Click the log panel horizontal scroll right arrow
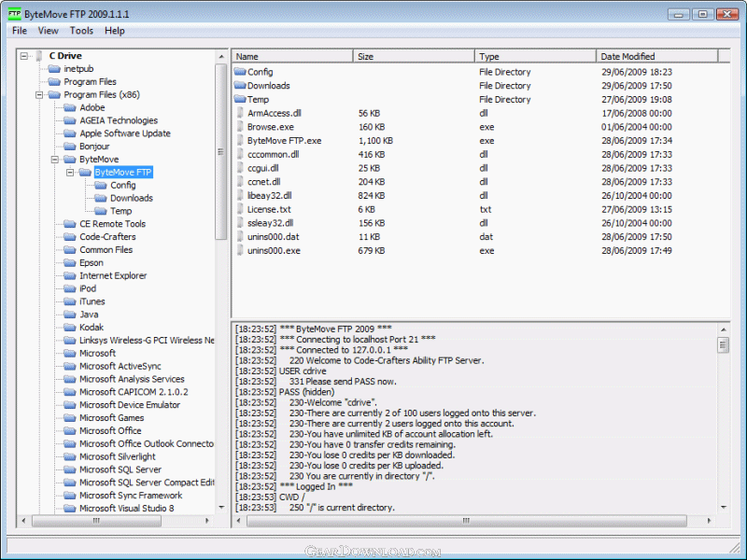 pyautogui.click(x=710, y=521)
